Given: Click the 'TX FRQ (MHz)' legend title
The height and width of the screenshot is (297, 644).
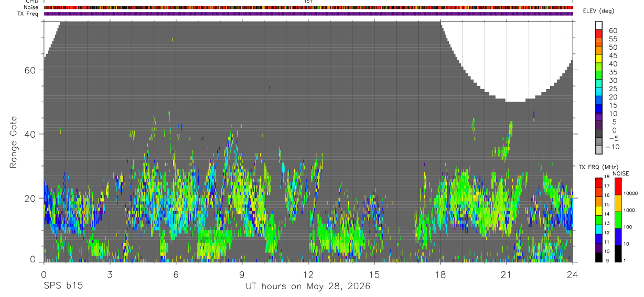Looking at the screenshot, I should [598, 167].
